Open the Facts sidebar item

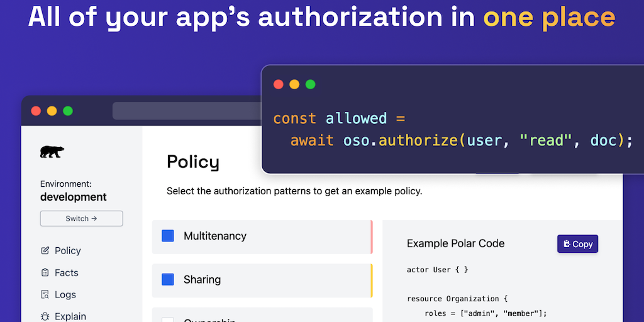pos(60,273)
